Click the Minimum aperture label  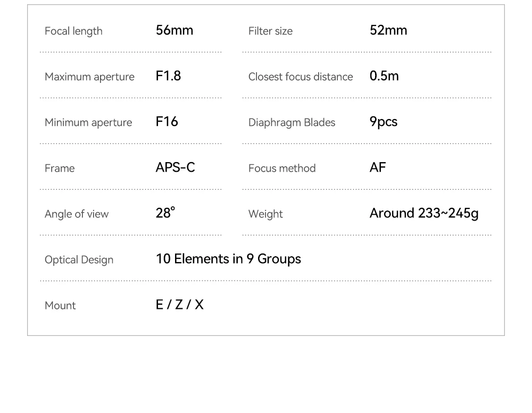pos(88,122)
